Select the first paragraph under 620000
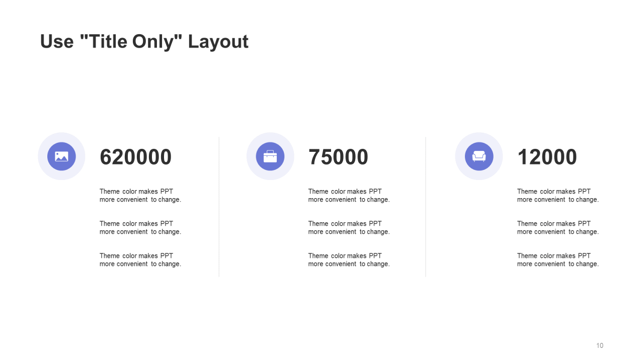This screenshot has width=644, height=362. (x=140, y=196)
